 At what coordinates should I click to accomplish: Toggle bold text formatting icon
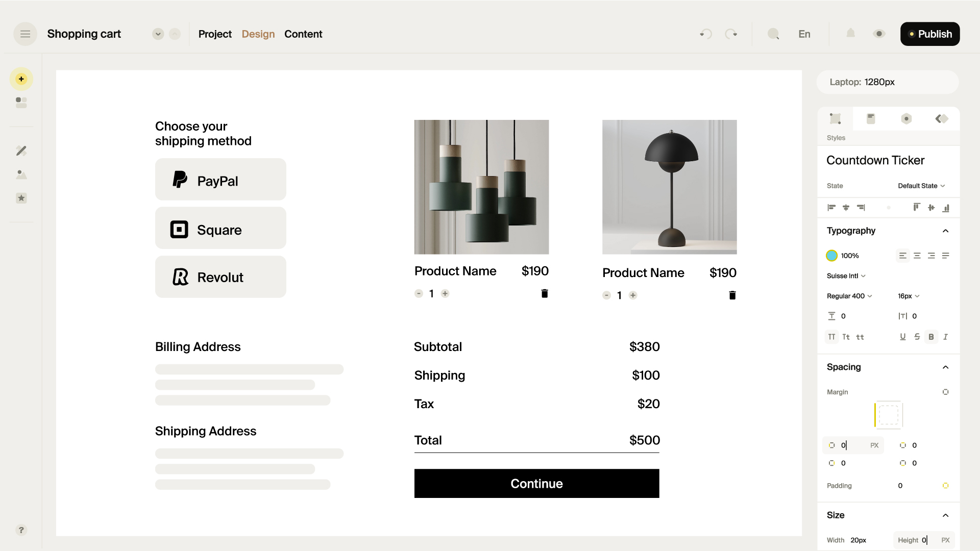coord(932,337)
